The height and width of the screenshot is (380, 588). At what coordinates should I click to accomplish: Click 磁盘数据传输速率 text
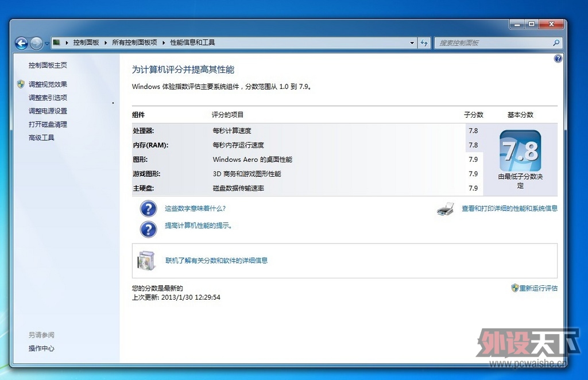click(x=238, y=188)
